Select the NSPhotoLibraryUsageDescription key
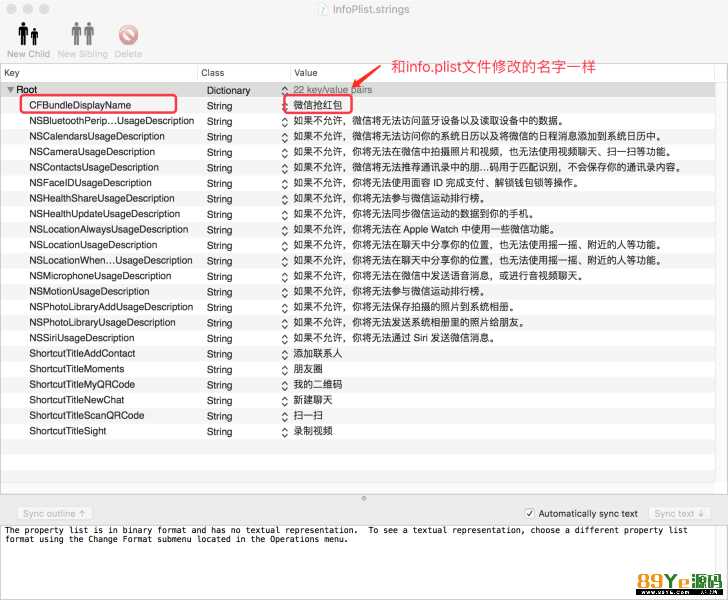The width and height of the screenshot is (728, 600). point(102,322)
